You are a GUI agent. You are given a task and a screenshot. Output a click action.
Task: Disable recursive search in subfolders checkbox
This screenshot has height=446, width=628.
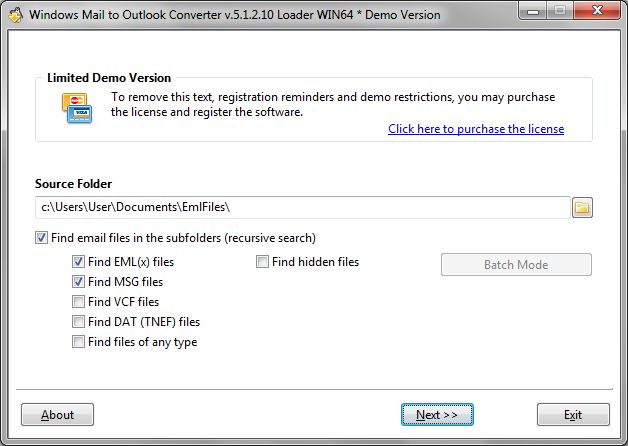(x=41, y=238)
